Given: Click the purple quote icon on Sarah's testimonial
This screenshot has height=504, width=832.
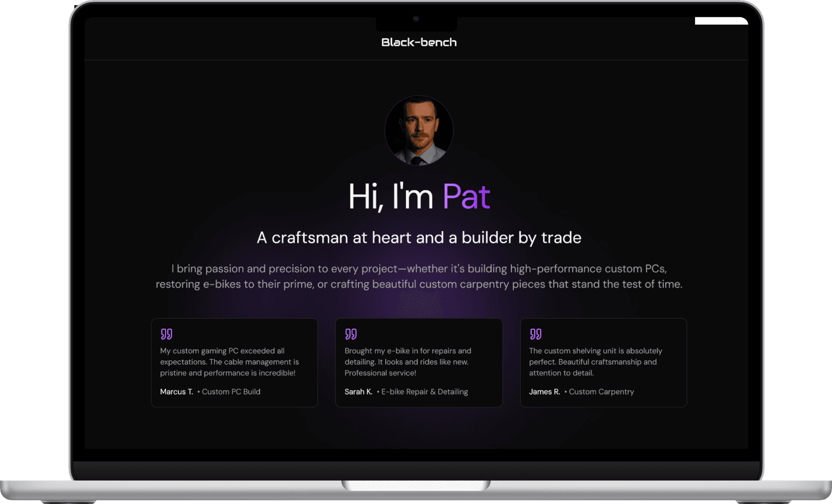Looking at the screenshot, I should 351,334.
